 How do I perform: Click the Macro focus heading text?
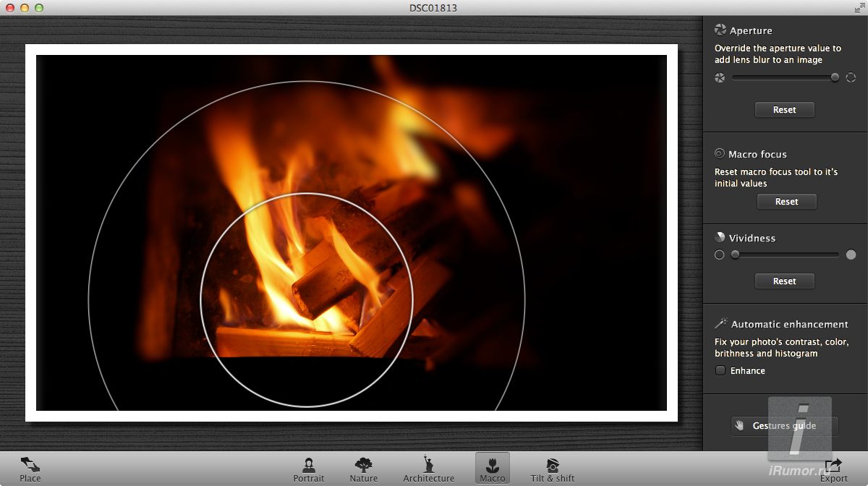click(757, 154)
